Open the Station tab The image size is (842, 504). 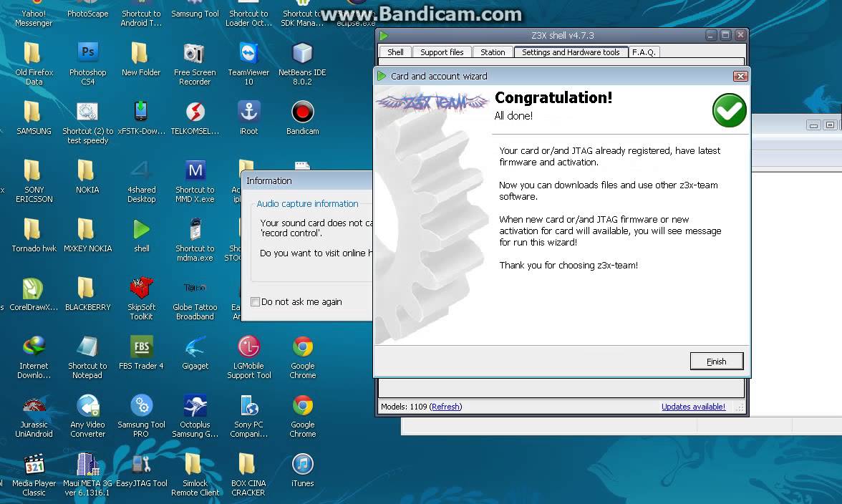493,52
